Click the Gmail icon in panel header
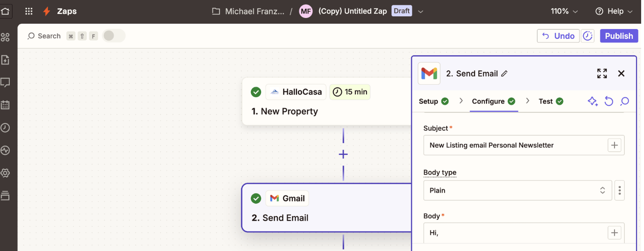 click(429, 74)
